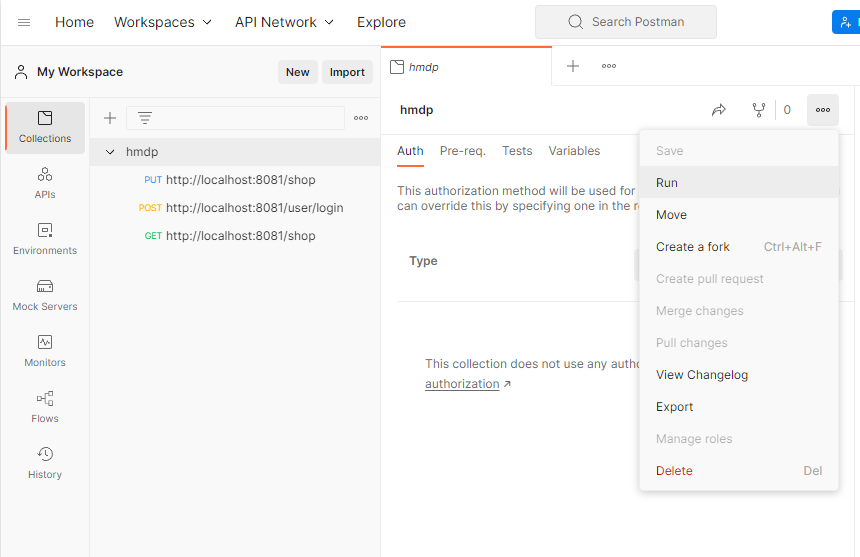
Task: Click the fork icon beside count
Action: tap(759, 110)
